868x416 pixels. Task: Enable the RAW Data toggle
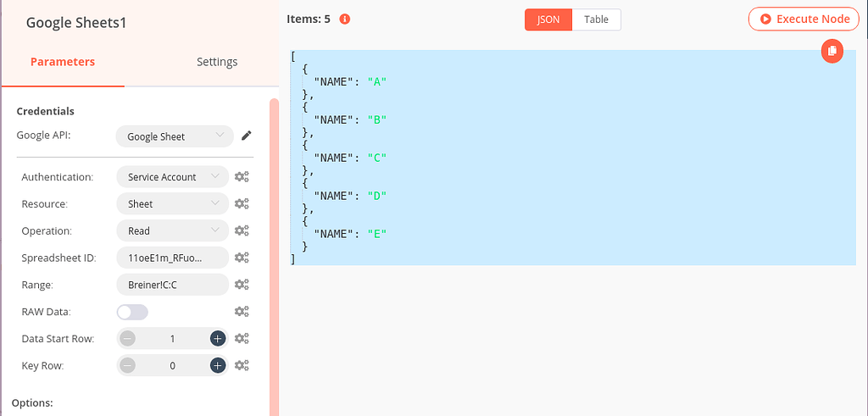132,312
